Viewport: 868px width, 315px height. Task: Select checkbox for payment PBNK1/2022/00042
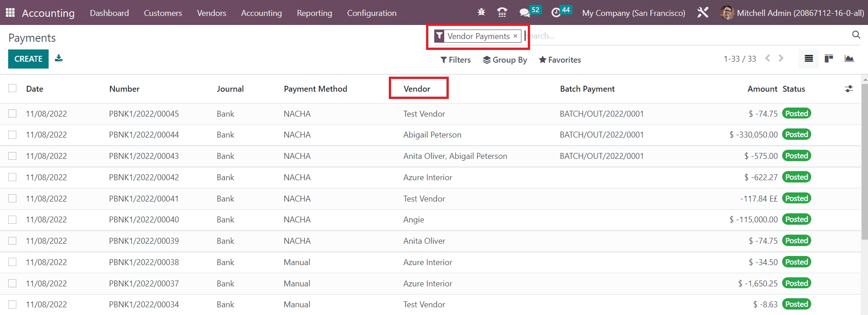tap(12, 177)
